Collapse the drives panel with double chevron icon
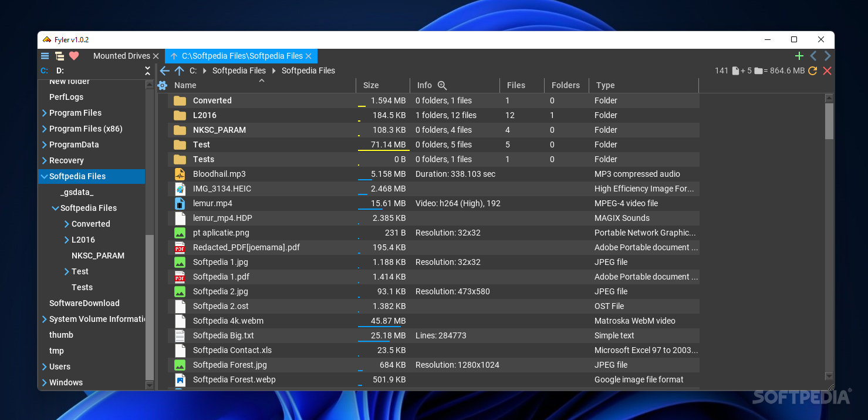This screenshot has height=420, width=868. [148, 70]
